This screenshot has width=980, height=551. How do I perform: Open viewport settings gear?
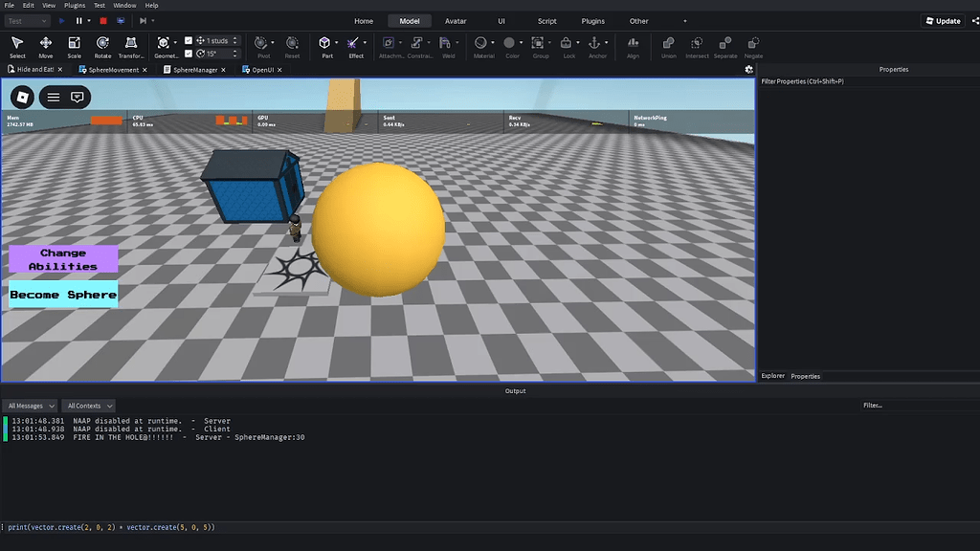[x=748, y=69]
